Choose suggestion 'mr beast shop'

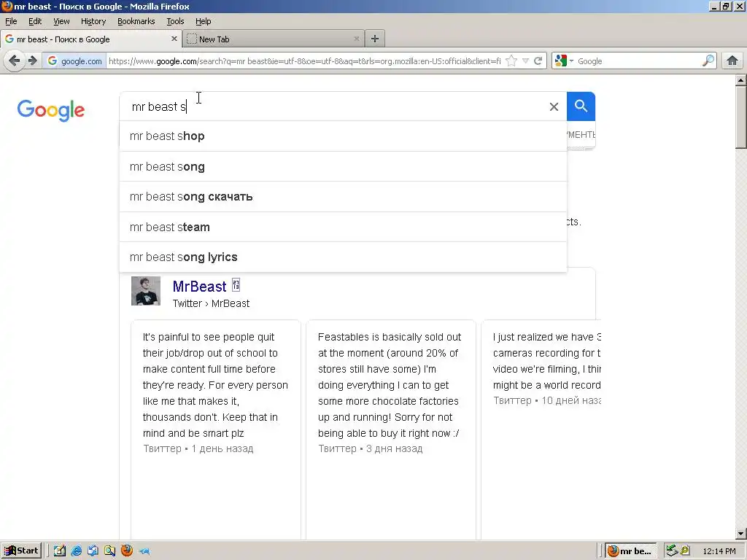(x=343, y=136)
